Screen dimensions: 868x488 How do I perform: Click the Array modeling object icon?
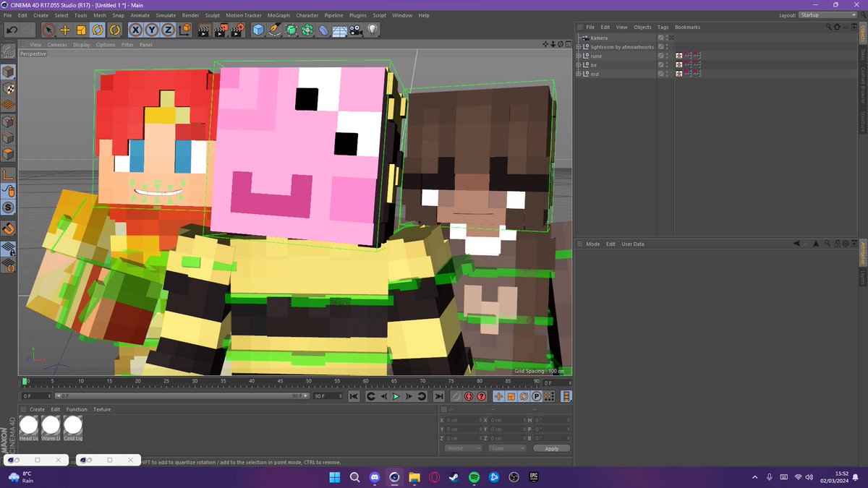(x=307, y=30)
